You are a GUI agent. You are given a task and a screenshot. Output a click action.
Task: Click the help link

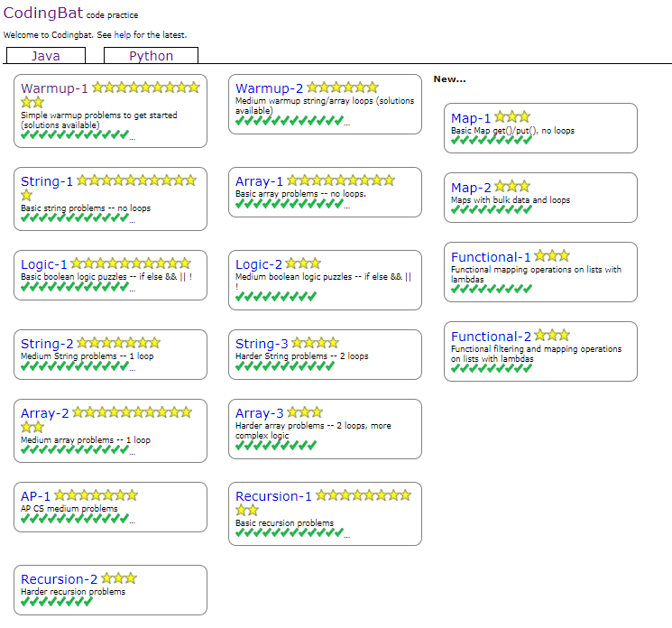[x=123, y=34]
